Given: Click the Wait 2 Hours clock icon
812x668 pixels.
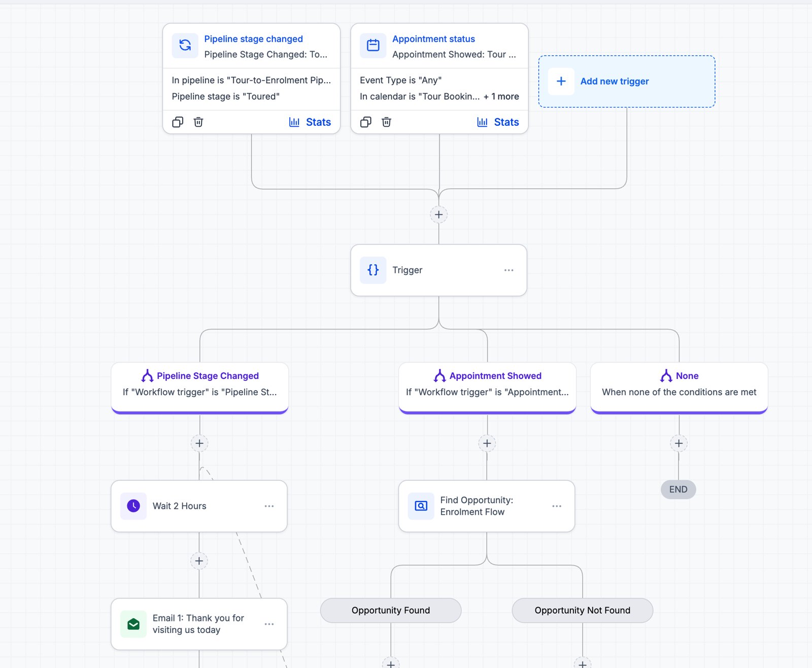Looking at the screenshot, I should 133,506.
